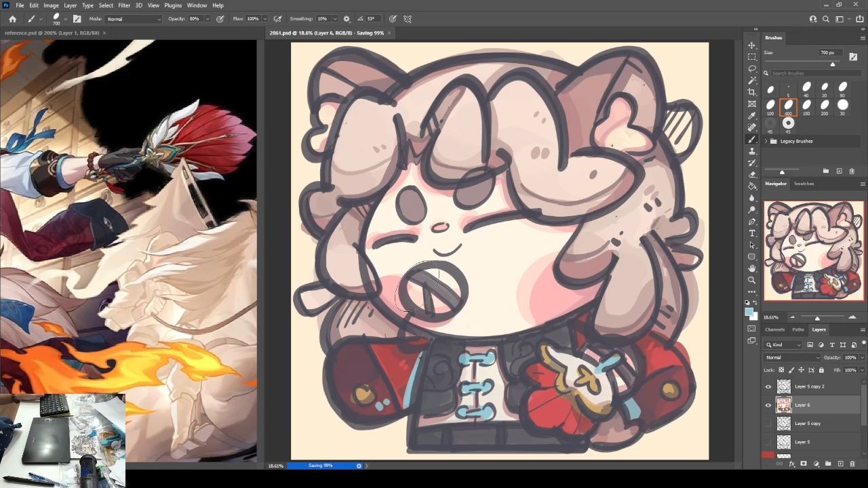Open layer blend mode Normal dropdown

coord(792,357)
